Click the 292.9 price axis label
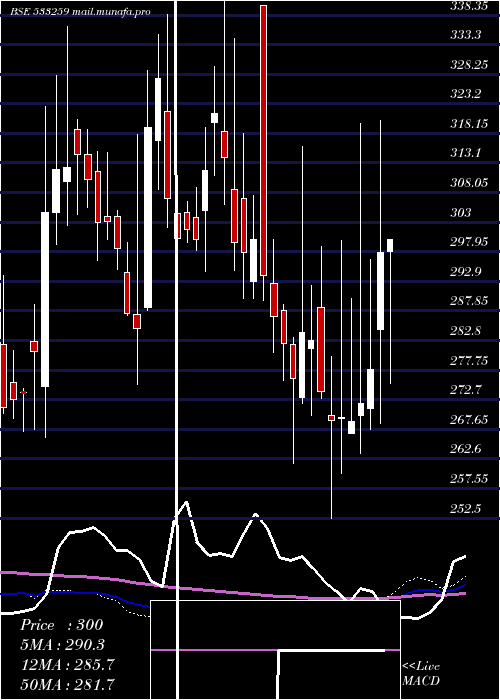 point(466,271)
